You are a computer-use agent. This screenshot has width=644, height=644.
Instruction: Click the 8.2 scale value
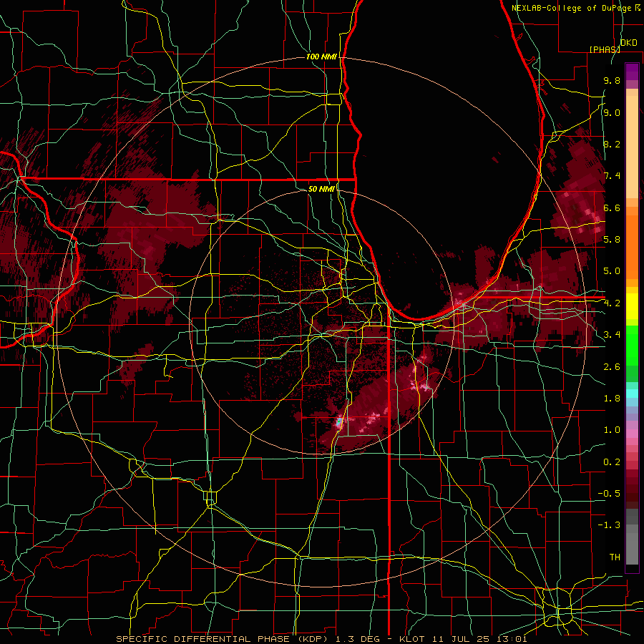pyautogui.click(x=612, y=144)
